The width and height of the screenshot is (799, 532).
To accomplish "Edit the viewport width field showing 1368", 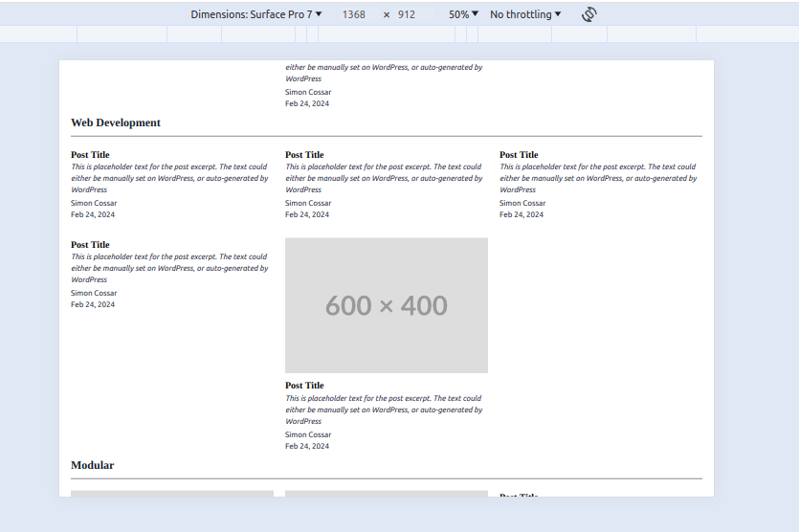I will click(x=354, y=14).
